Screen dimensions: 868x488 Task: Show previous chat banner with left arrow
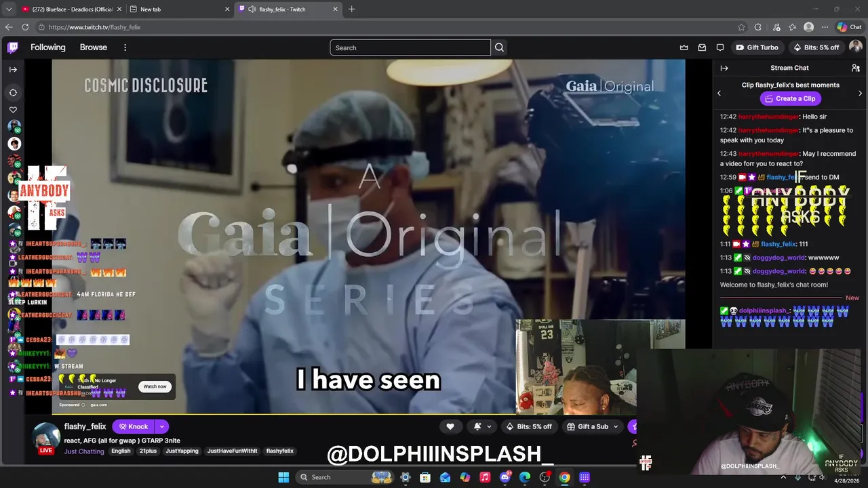tap(719, 93)
